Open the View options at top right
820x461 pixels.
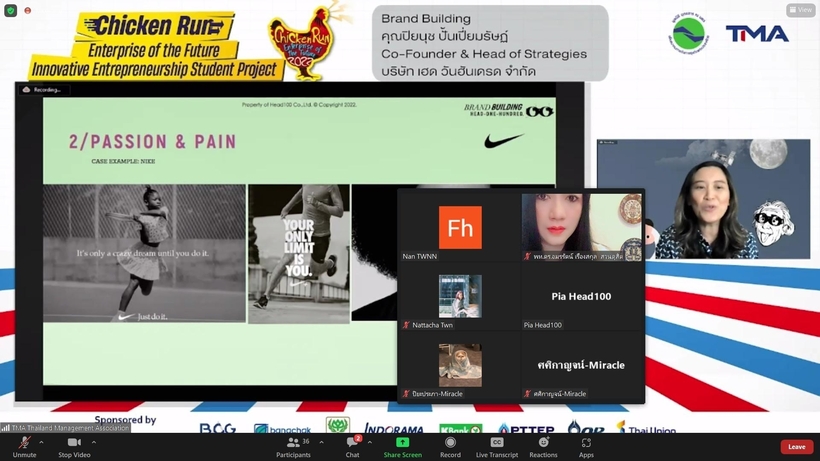pyautogui.click(x=801, y=9)
